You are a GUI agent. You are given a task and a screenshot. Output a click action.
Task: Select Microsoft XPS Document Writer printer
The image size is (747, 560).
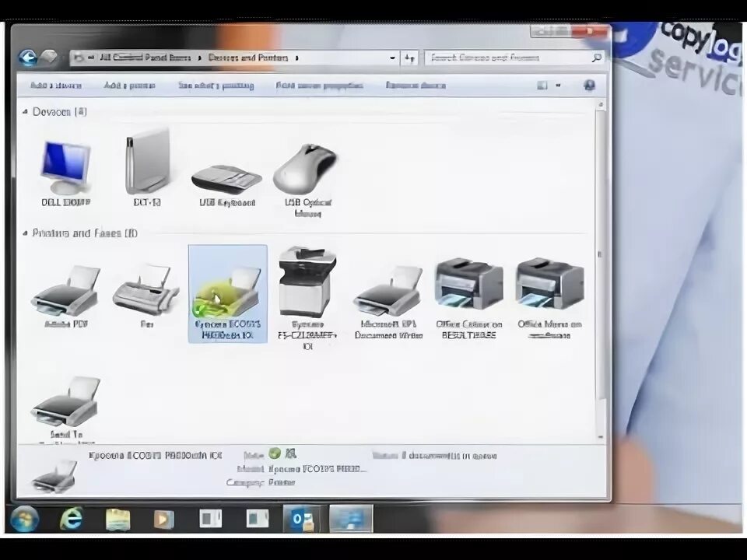point(389,302)
